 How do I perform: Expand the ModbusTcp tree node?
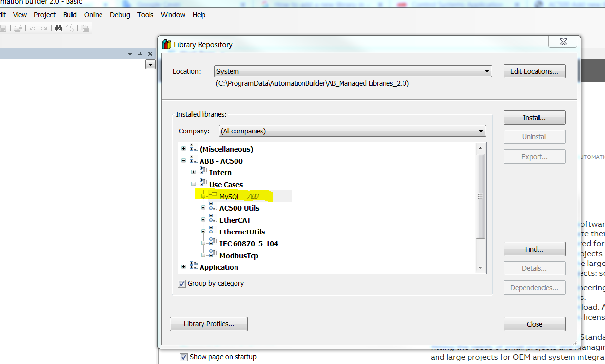(x=203, y=255)
